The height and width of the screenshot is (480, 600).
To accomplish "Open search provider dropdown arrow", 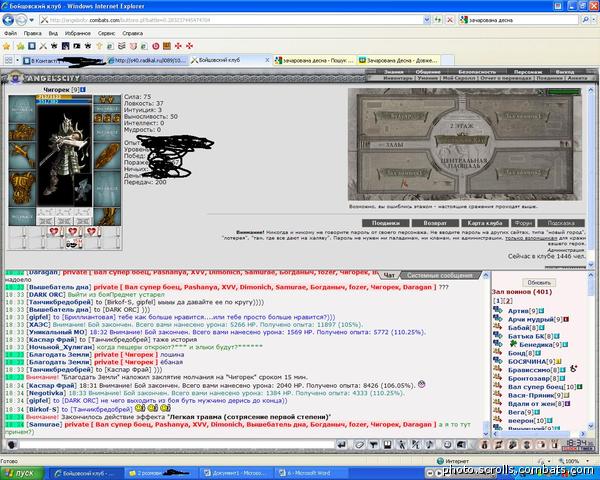I will point(593,20).
